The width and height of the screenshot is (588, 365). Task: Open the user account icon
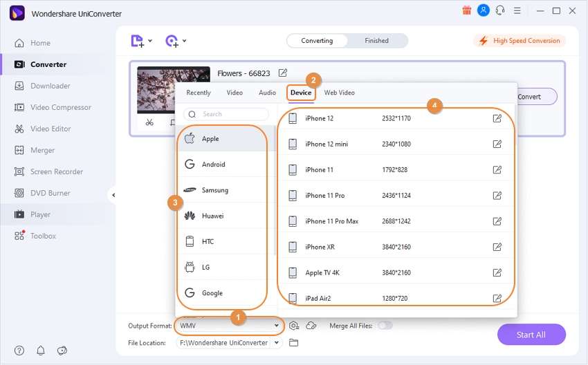(484, 10)
